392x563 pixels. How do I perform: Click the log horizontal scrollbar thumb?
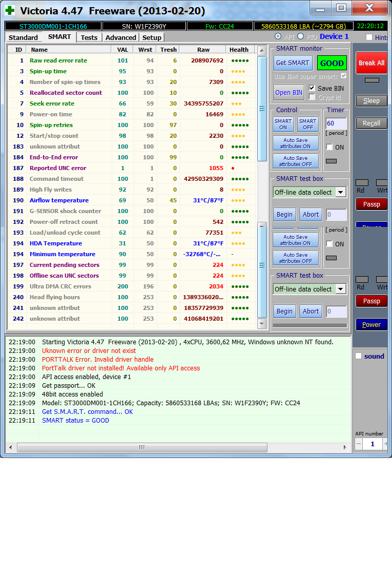(142, 447)
